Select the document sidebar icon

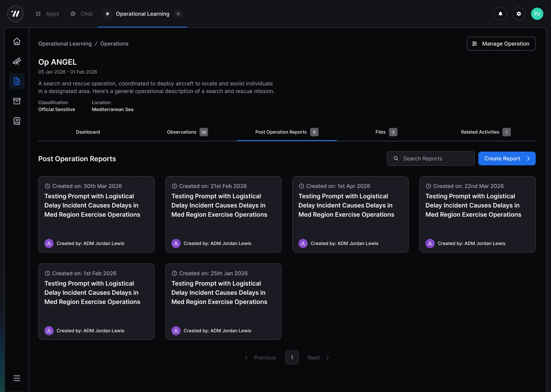(x=17, y=81)
